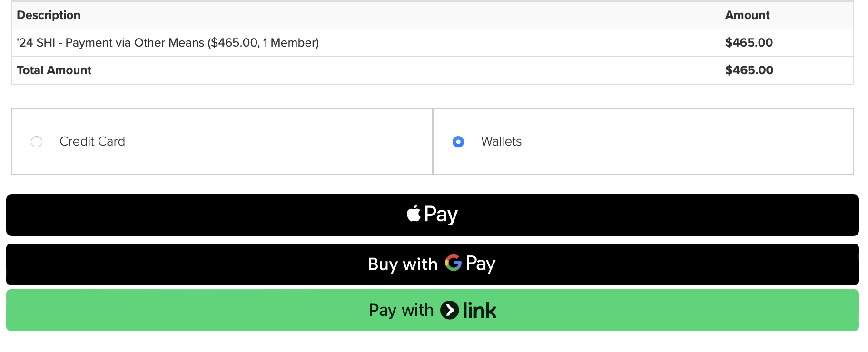Click the Link arrow circle icon
Screen dimensions: 868x352
(450, 310)
